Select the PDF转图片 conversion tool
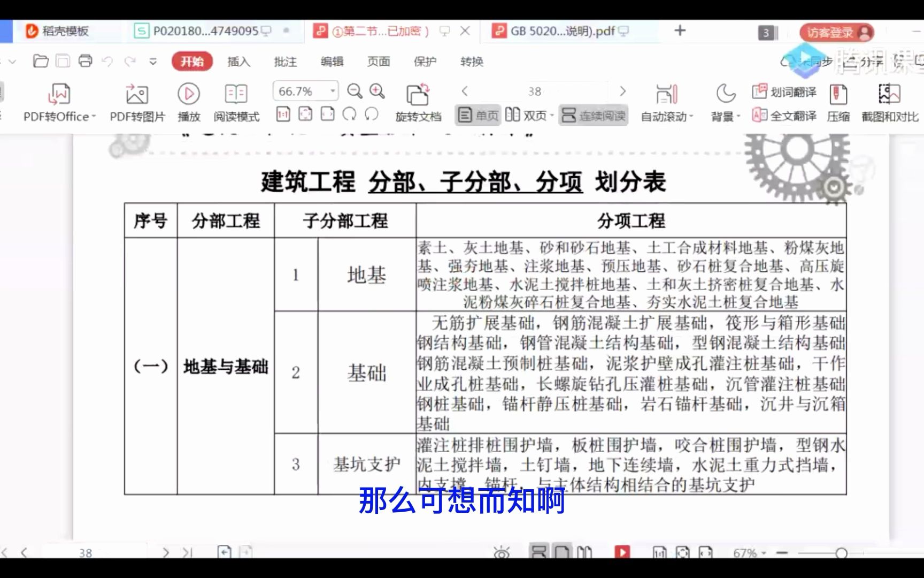The width and height of the screenshot is (924, 578). (137, 102)
